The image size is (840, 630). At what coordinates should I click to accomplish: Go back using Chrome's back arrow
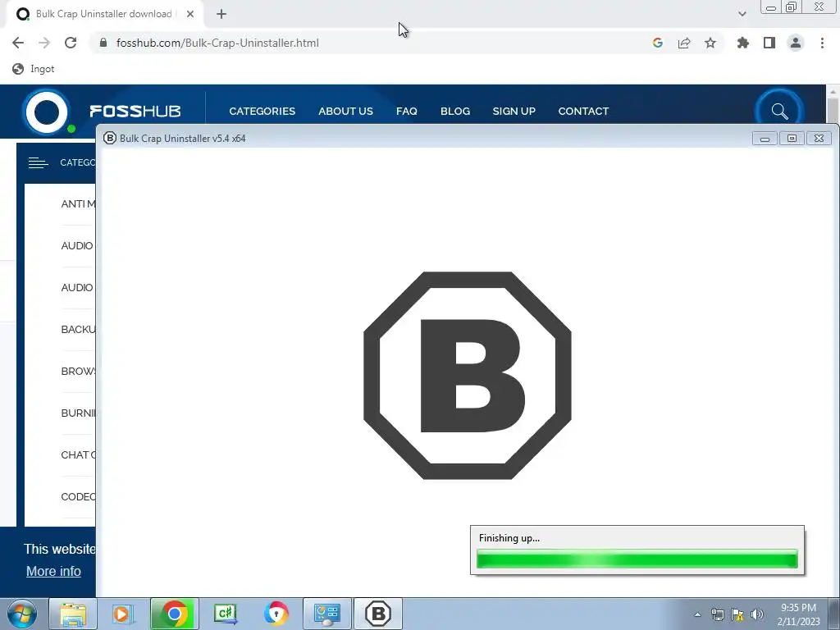[18, 43]
